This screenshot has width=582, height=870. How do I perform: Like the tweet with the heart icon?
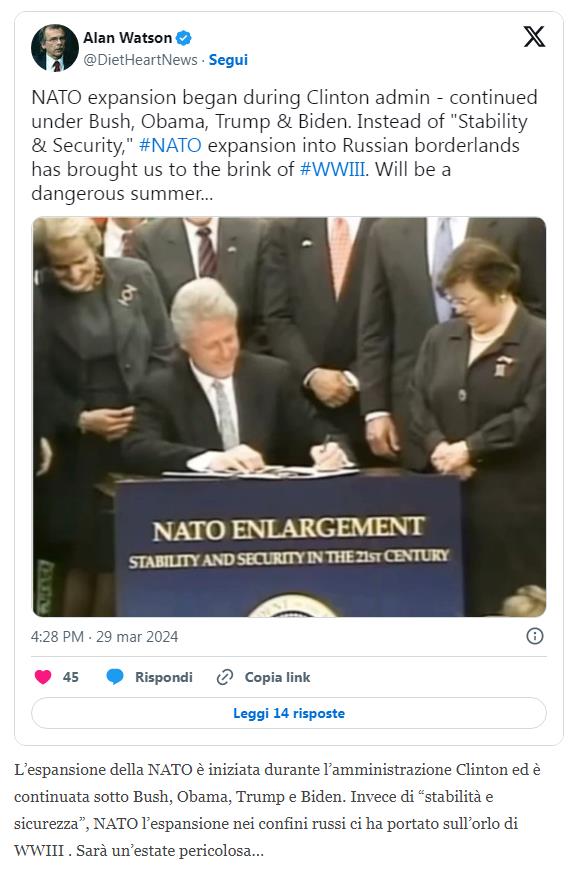43,677
